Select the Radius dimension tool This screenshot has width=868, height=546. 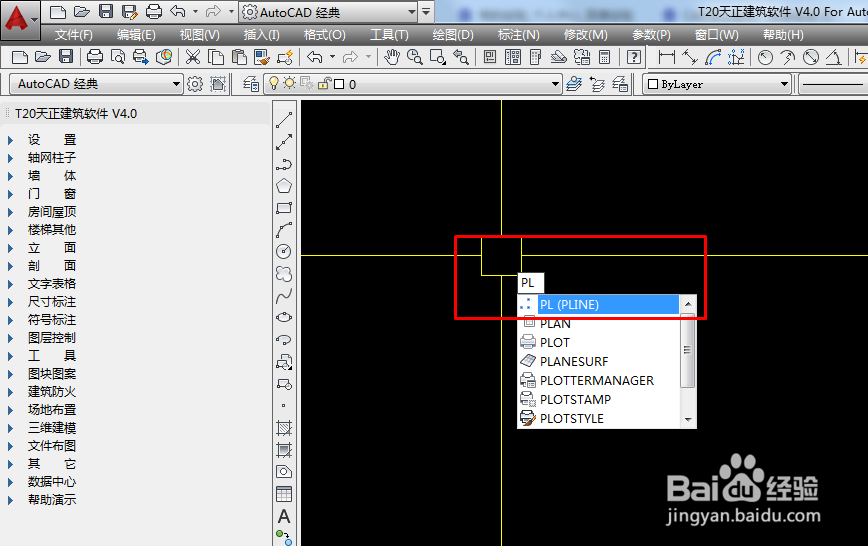pos(765,56)
